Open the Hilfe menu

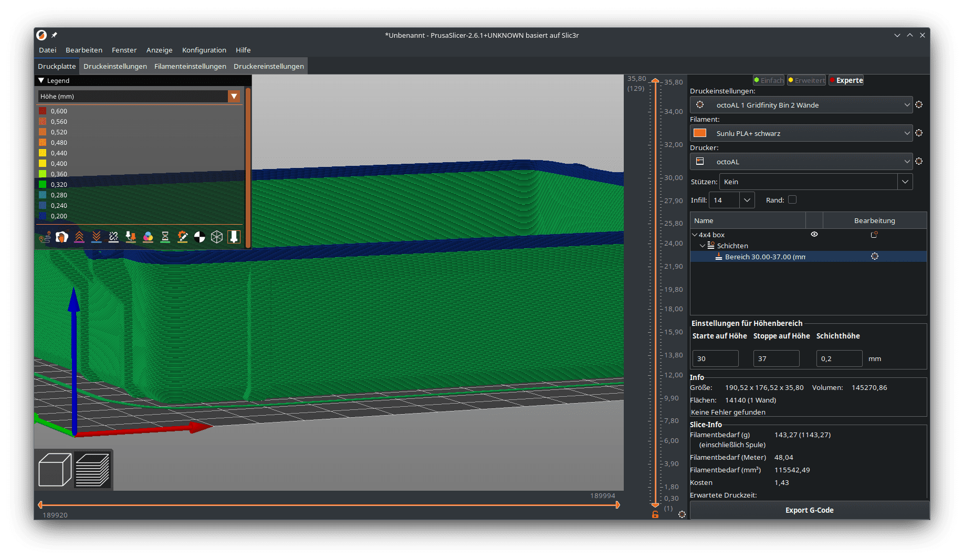pyautogui.click(x=243, y=50)
